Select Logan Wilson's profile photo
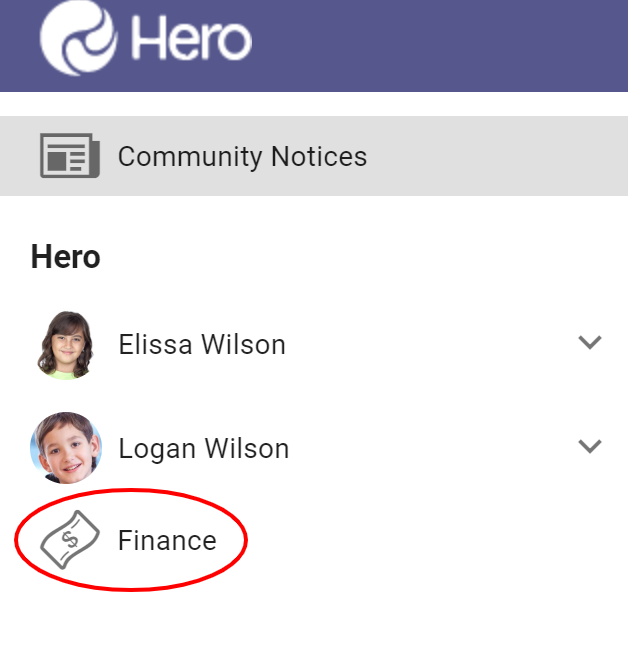 [66, 448]
